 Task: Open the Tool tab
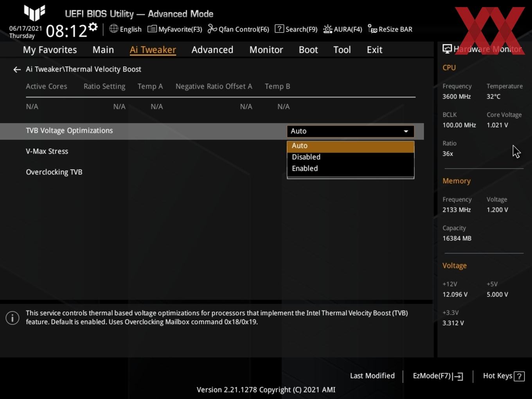coord(342,50)
